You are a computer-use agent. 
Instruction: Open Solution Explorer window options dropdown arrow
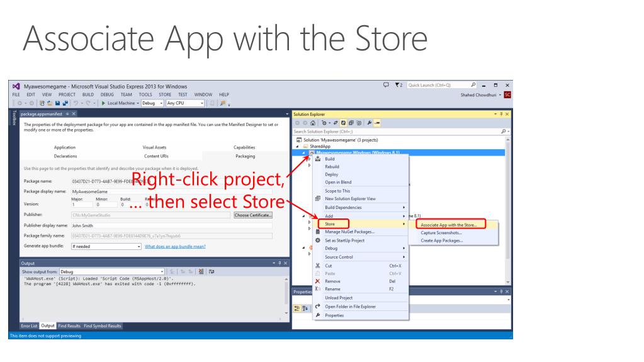click(x=495, y=114)
